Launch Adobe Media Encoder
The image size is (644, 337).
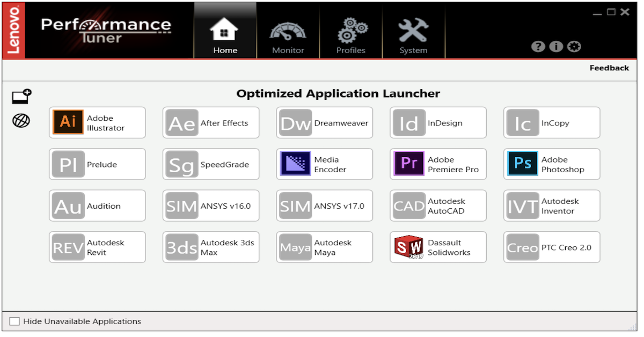(324, 164)
